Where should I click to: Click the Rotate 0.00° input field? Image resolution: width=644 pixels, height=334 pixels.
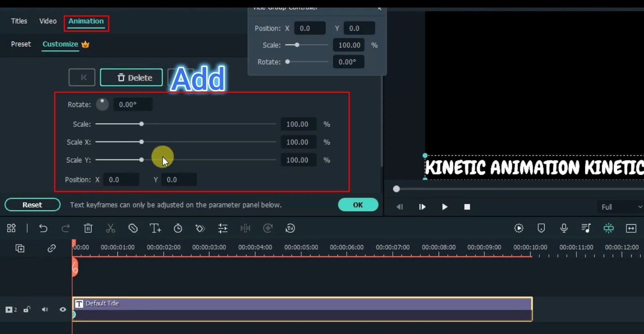tap(133, 105)
